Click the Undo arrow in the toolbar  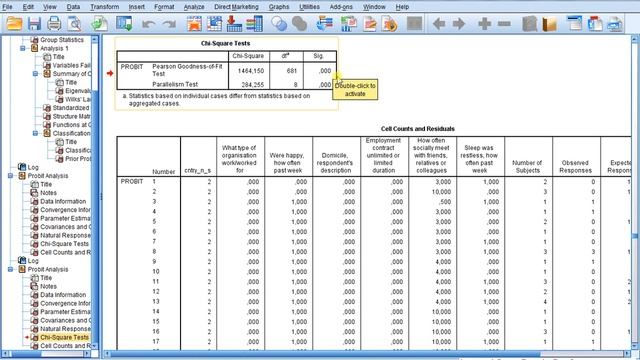coord(148,24)
